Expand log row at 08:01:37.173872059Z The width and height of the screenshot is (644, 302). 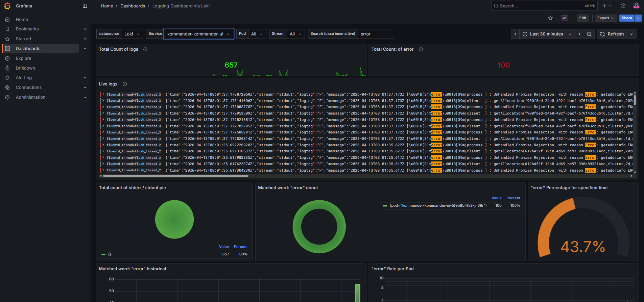103,95
